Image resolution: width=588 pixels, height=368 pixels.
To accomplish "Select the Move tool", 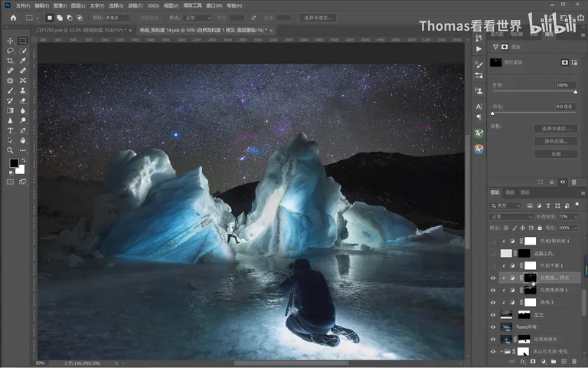I will click(10, 41).
